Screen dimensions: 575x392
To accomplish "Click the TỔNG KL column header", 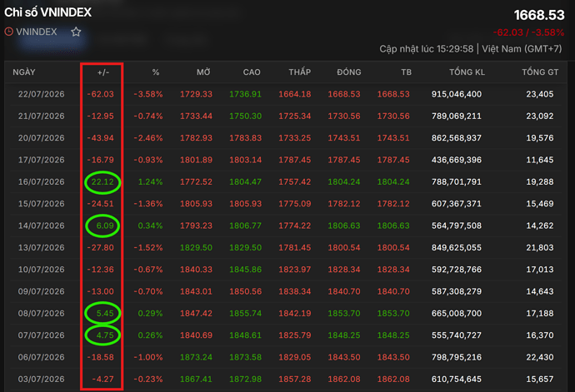I will (467, 72).
